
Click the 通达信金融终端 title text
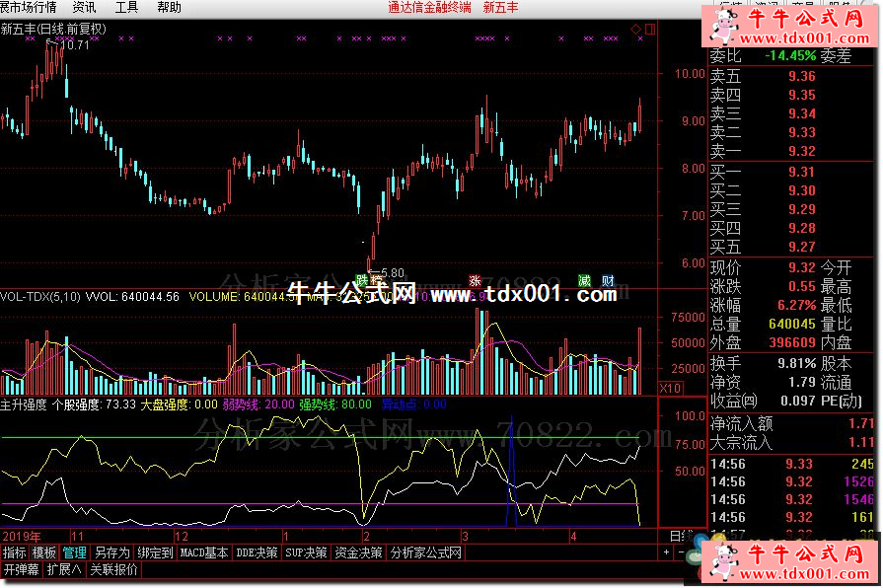[429, 7]
